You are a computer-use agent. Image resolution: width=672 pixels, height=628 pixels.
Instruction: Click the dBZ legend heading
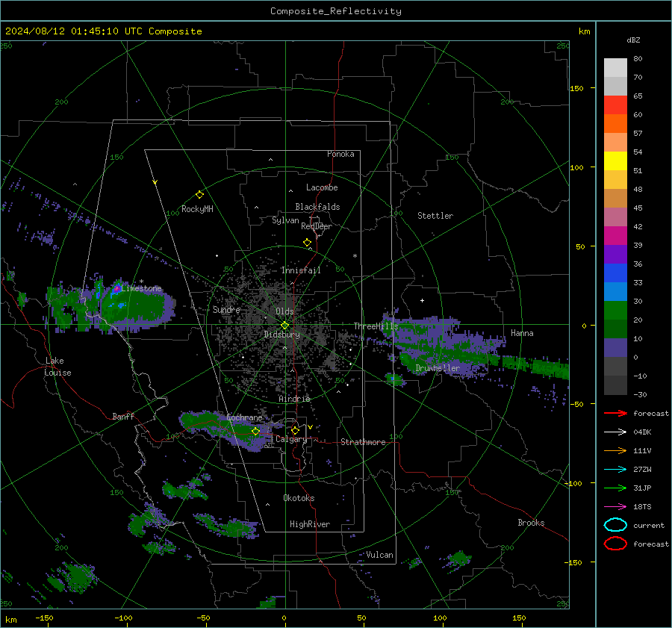click(633, 40)
